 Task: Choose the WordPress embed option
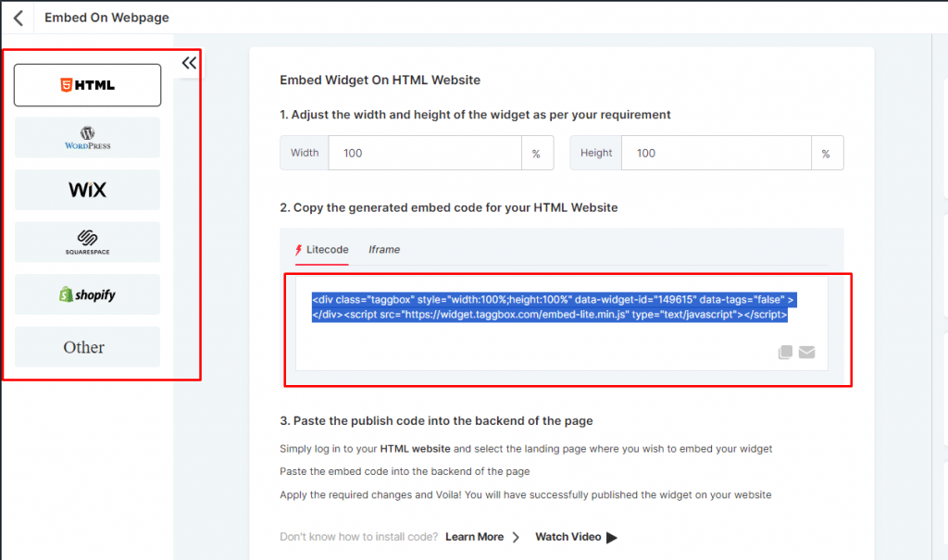(87, 136)
